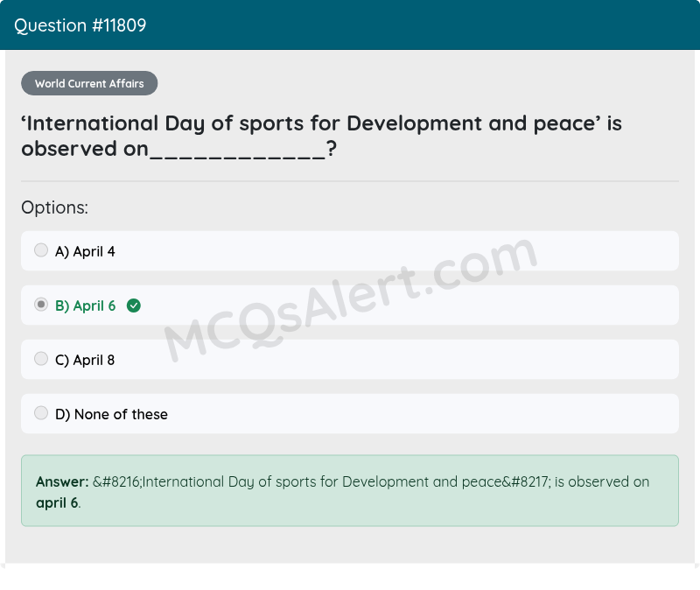This screenshot has width=700, height=590.
Task: Click the option A) April 4 row
Action: [350, 250]
